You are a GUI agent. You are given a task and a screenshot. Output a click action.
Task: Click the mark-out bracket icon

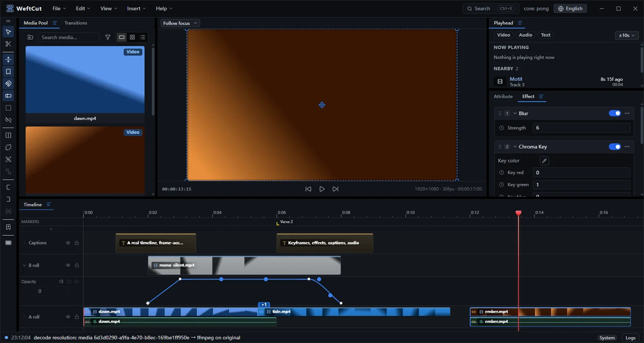[8, 199]
